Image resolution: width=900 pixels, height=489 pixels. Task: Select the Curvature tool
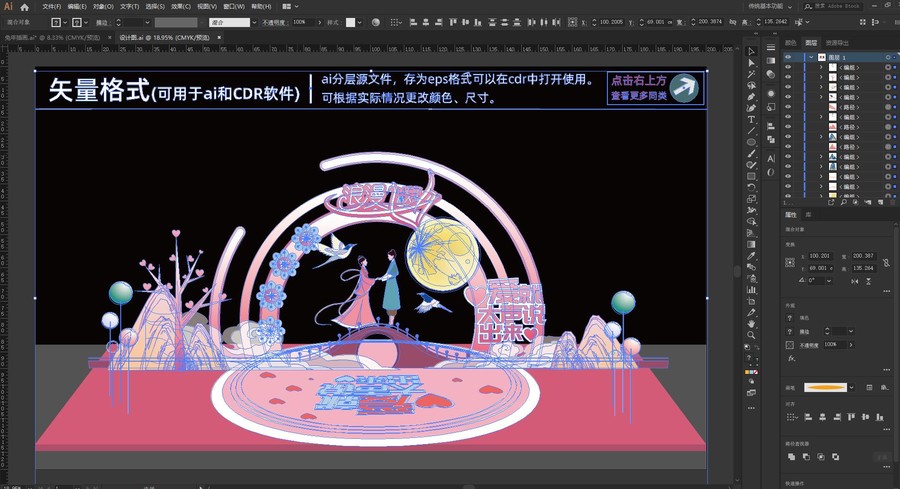[751, 108]
